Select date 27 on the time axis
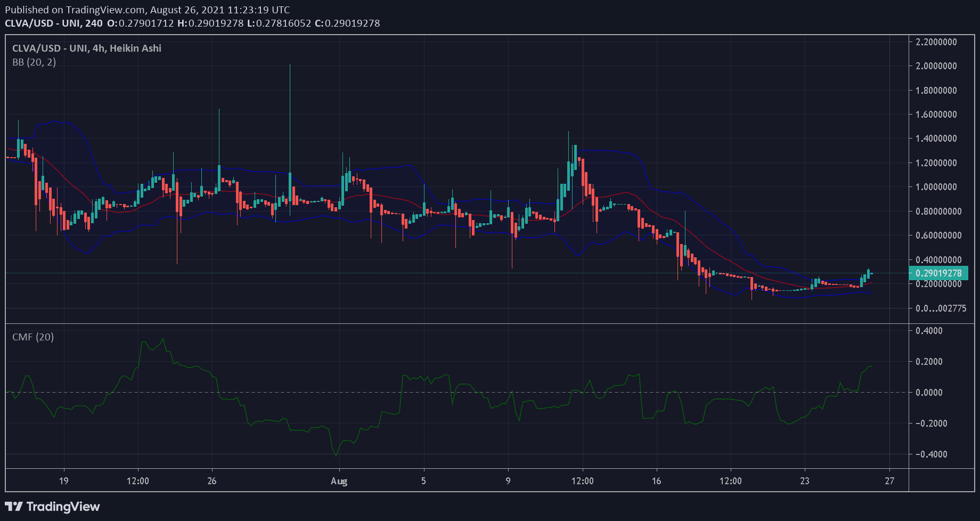The image size is (980, 521). [889, 481]
